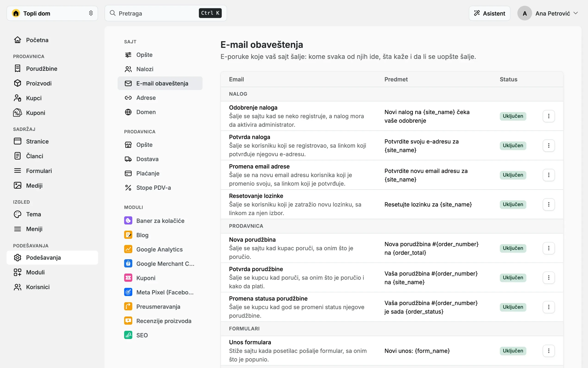This screenshot has height=368, width=588.
Task: Go to Nalozi settings section
Action: tap(160, 69)
